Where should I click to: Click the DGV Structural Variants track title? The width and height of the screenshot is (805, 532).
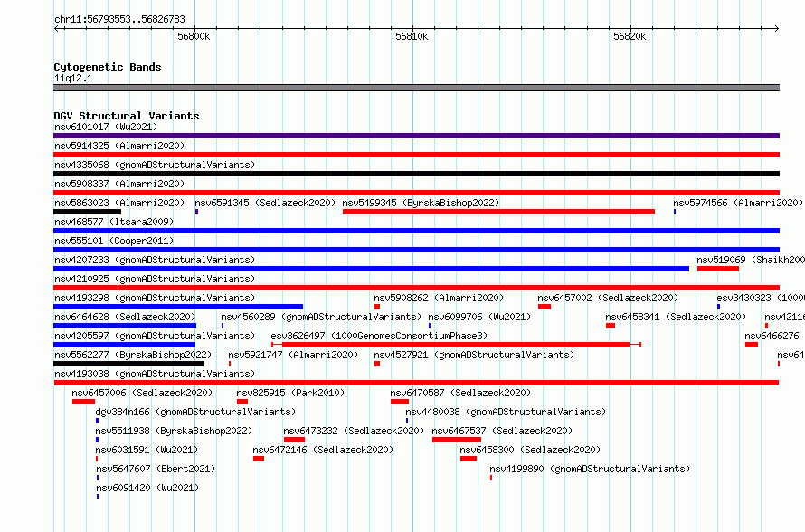(127, 116)
